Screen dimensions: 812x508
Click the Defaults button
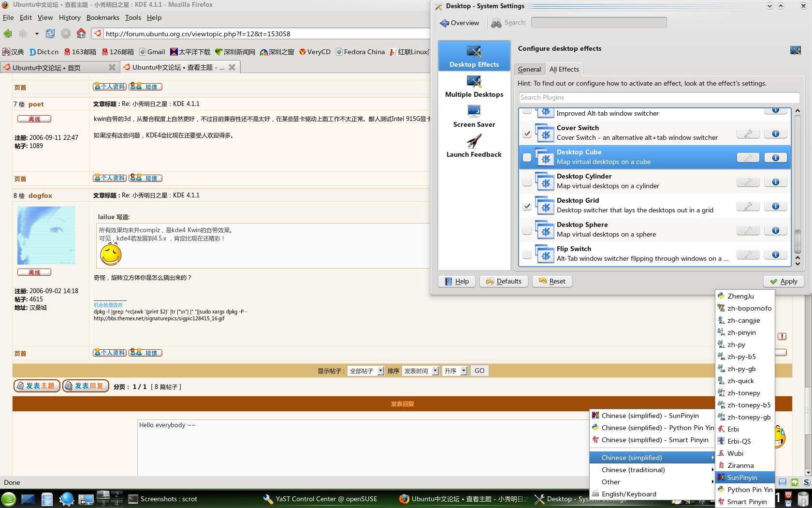(x=504, y=281)
